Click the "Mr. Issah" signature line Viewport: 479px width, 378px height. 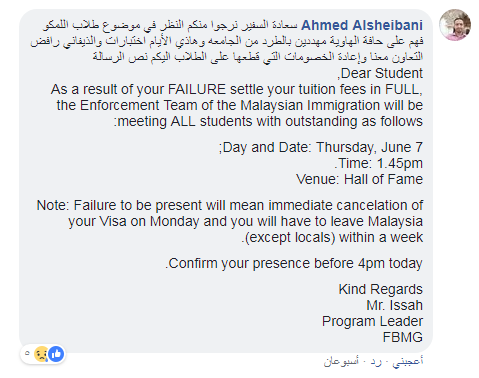(x=394, y=305)
